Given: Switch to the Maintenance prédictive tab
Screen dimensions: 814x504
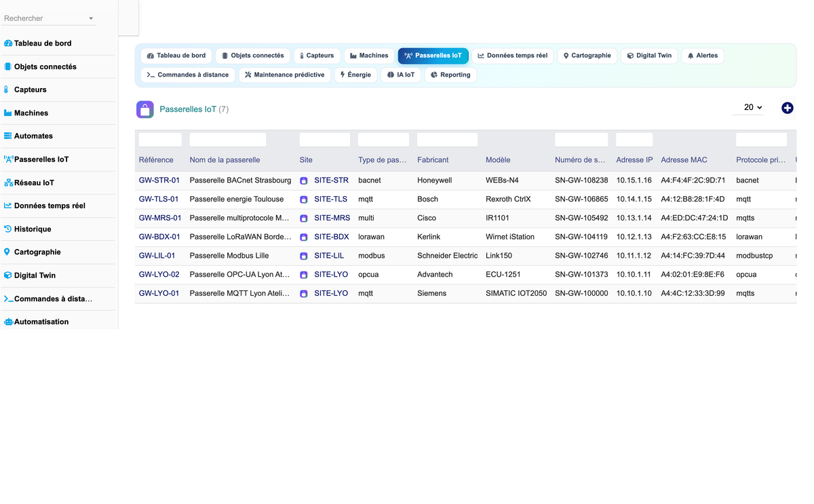Looking at the screenshot, I should pos(285,75).
